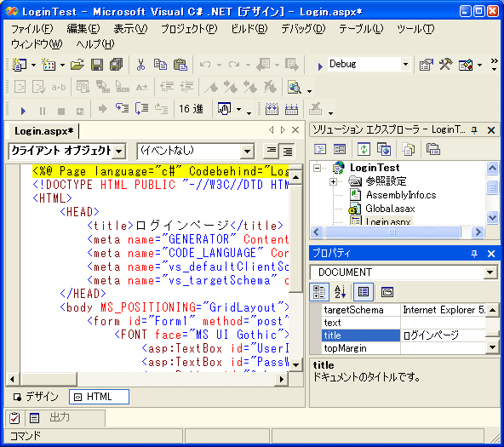Image resolution: width=504 pixels, height=447 pixels.
Task: Click the Property Pages icon in Properties panel
Action: pos(387,292)
